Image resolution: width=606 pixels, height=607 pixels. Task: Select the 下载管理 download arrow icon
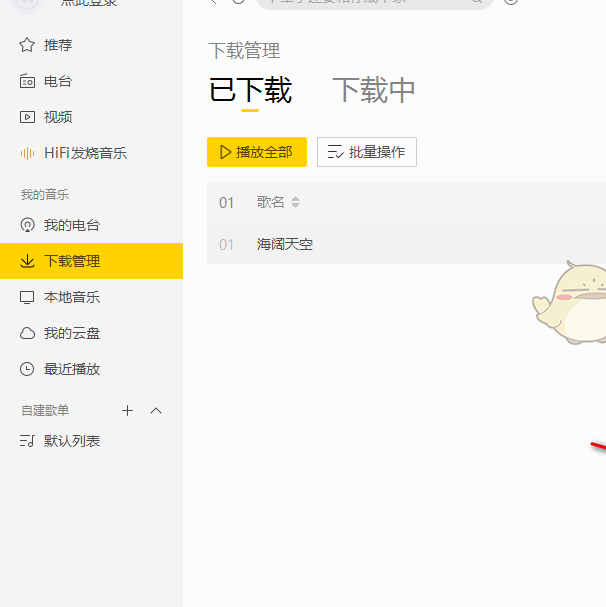27,261
